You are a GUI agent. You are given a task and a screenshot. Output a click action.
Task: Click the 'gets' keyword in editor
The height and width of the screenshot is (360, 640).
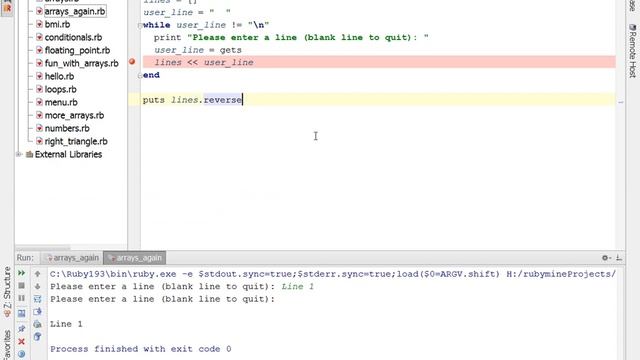click(231, 50)
